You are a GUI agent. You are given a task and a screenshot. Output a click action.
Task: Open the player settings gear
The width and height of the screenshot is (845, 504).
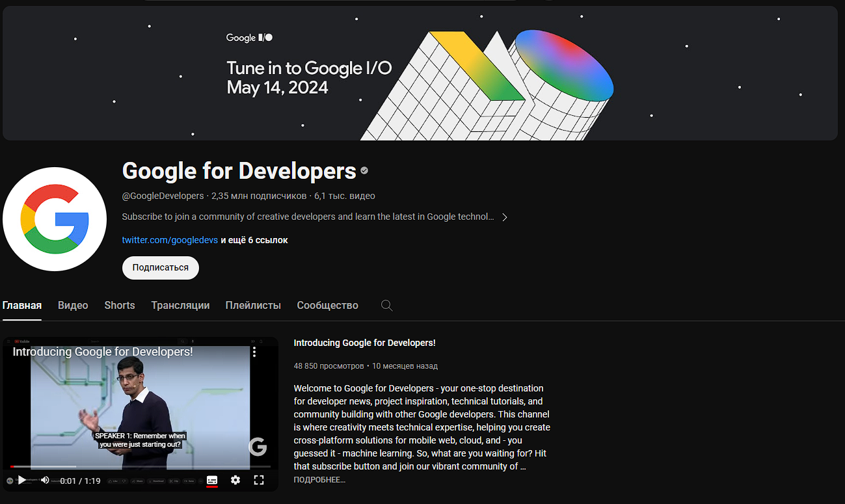(x=235, y=480)
